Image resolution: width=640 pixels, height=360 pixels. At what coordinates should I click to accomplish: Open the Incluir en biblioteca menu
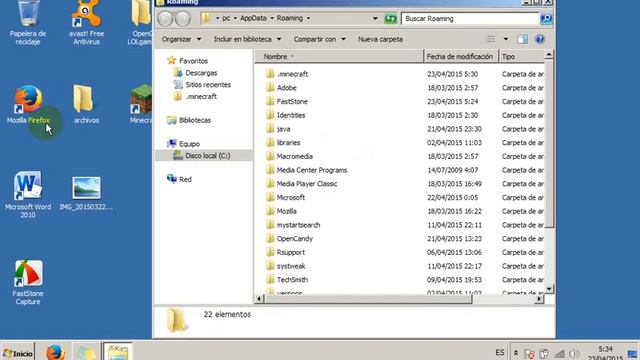247,39
